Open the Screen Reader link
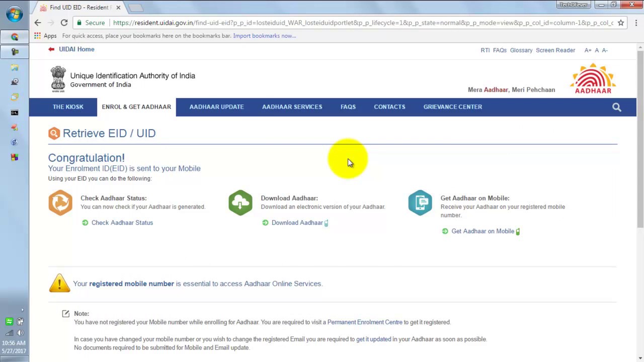644x362 pixels. pyautogui.click(x=555, y=50)
